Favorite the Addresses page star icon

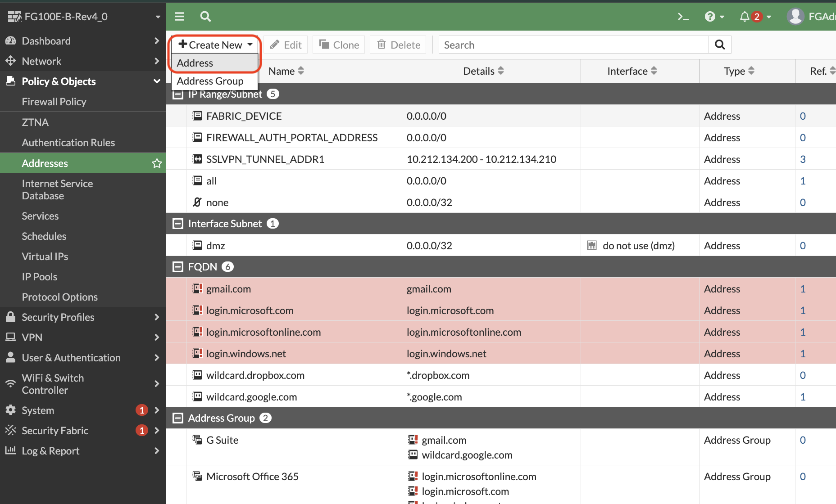click(x=157, y=163)
